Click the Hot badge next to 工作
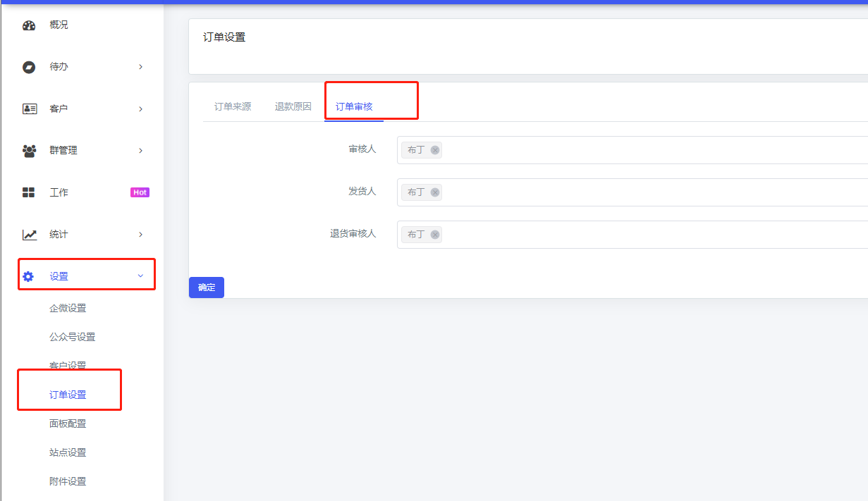The height and width of the screenshot is (501, 868). [x=140, y=192]
